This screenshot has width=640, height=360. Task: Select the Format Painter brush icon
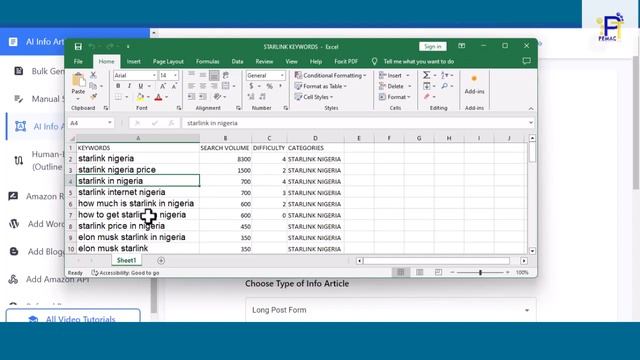(x=93, y=97)
